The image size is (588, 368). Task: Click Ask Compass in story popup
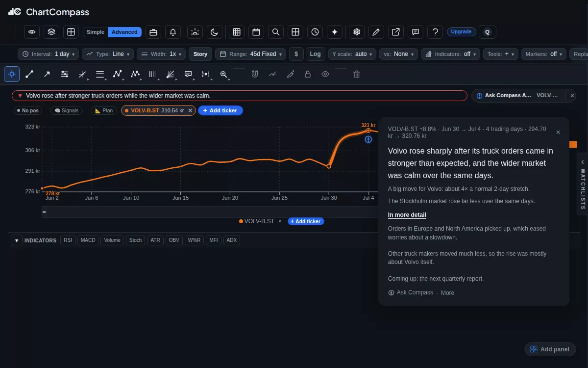pos(411,292)
